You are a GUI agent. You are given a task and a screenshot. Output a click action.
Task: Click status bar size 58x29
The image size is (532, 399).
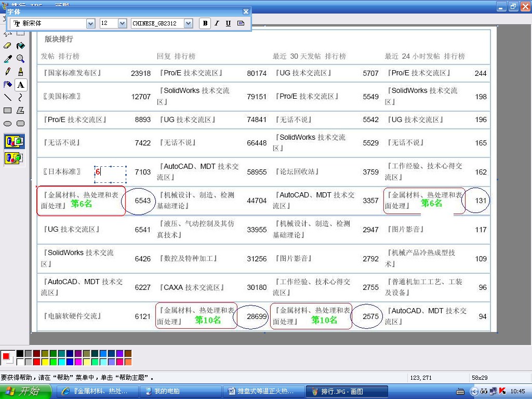pos(480,378)
